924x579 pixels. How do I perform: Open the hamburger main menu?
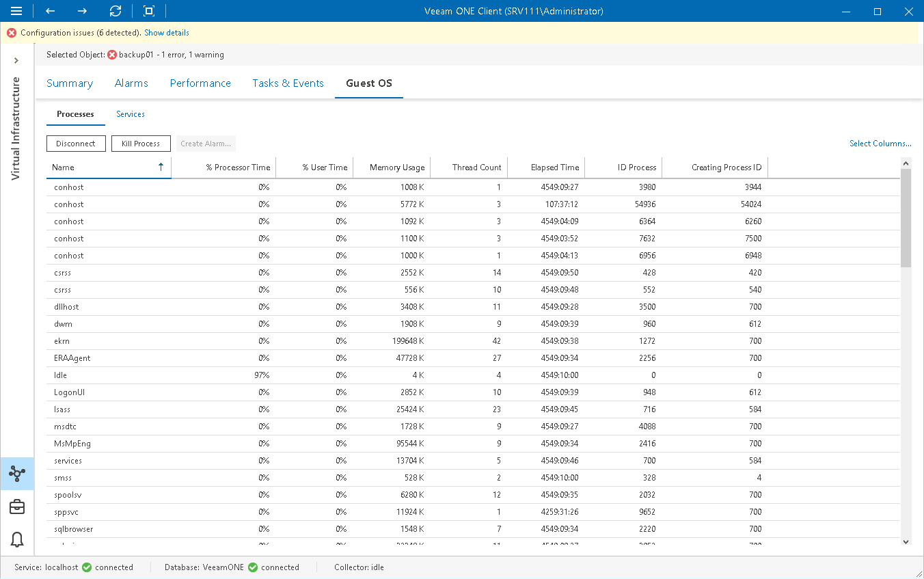point(16,11)
